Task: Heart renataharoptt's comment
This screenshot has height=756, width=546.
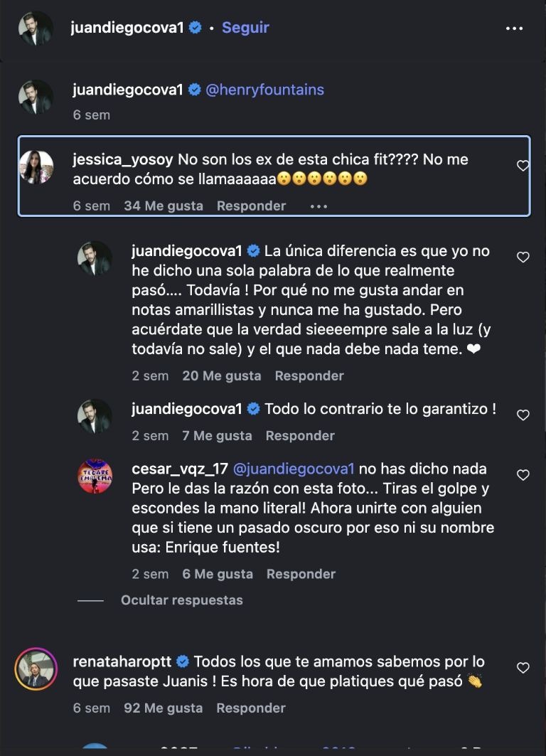Action: [523, 668]
